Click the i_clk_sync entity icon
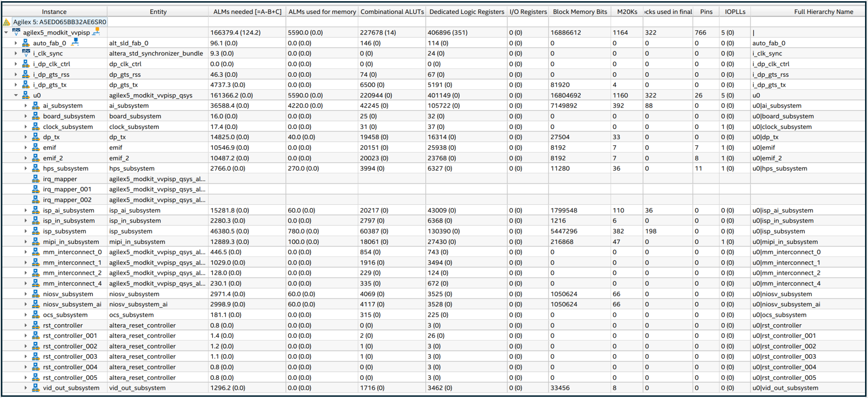 (x=26, y=53)
